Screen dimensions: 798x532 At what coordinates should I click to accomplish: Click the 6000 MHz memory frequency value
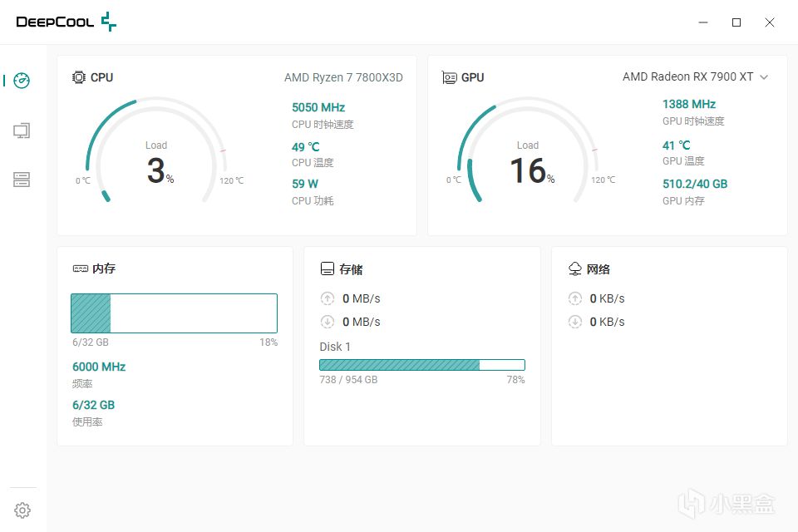(x=99, y=367)
